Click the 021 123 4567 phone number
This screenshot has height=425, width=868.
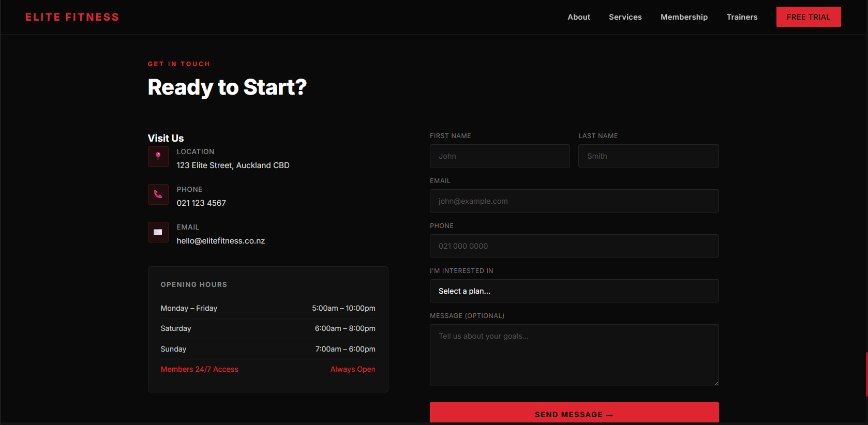point(201,203)
